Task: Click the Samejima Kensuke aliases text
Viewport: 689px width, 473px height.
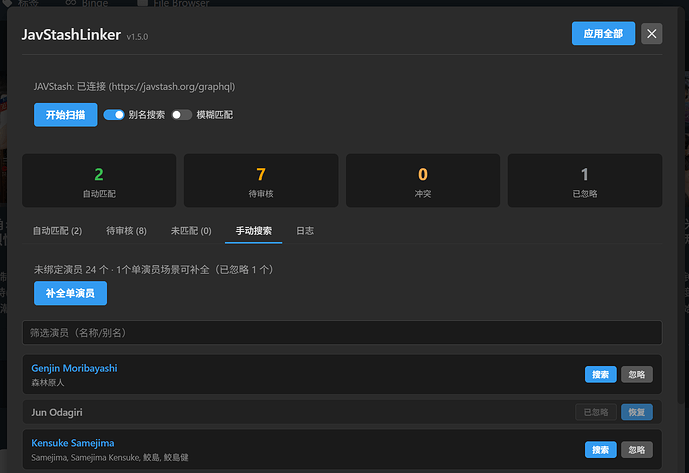Action: (x=110, y=458)
